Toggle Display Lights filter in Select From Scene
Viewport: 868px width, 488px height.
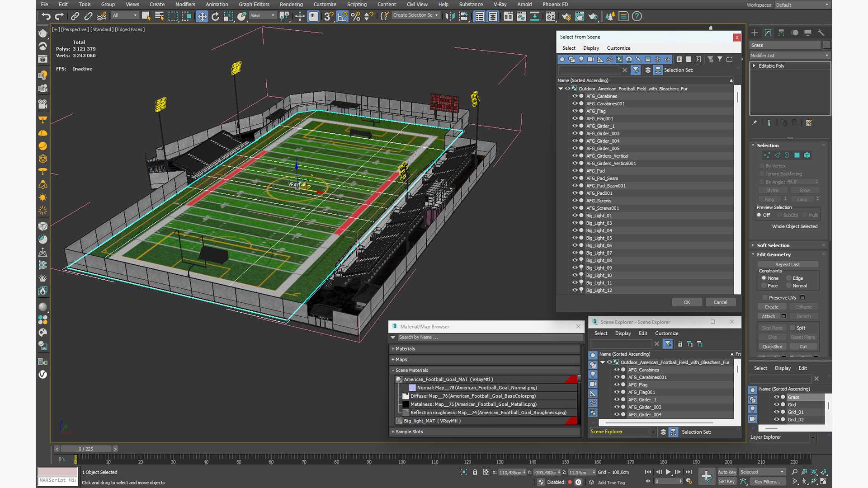581,59
